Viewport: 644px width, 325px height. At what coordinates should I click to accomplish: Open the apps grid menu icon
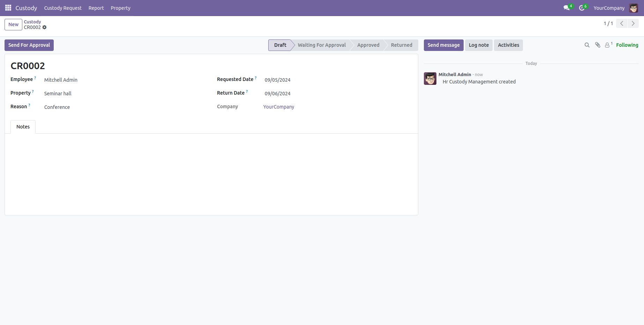click(x=8, y=8)
